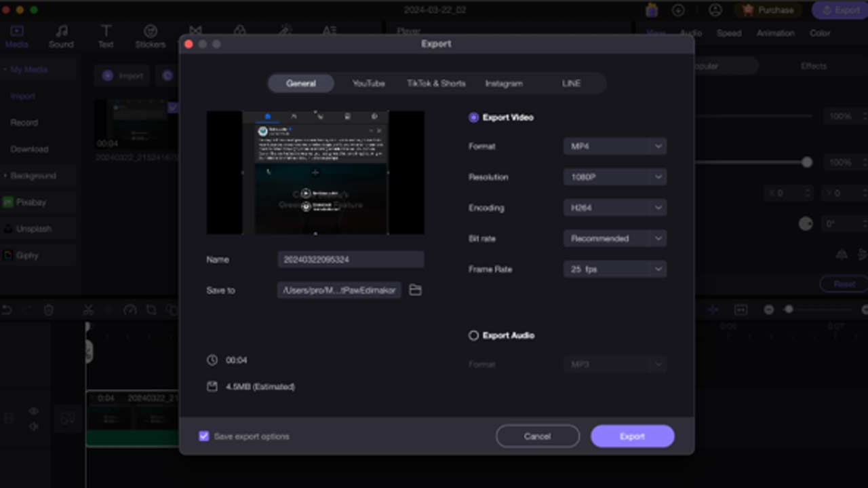Select the Export Audio radio button

(473, 335)
